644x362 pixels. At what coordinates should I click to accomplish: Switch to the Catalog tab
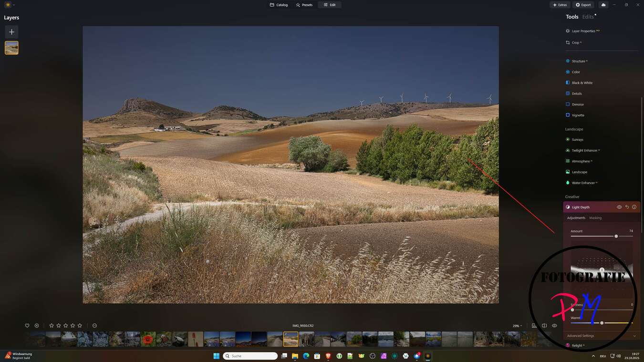279,5
